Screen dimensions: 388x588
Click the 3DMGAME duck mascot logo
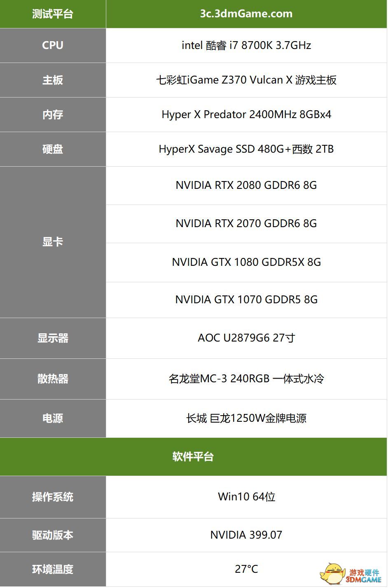[334, 573]
